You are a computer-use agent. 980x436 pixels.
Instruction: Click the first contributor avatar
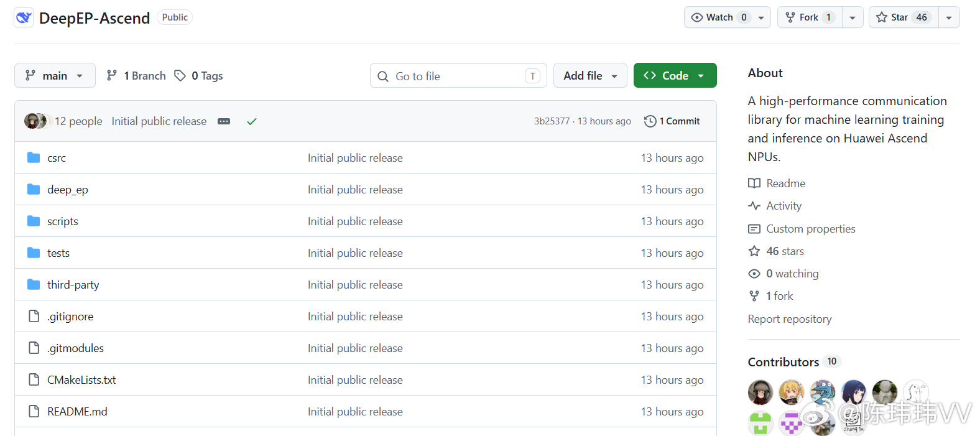(x=760, y=392)
